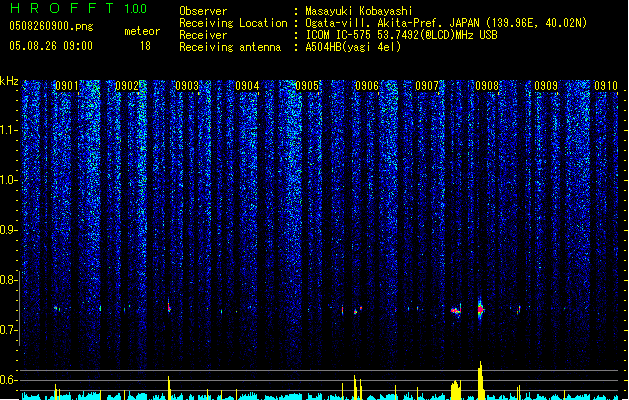Click the tallest yellow intensity peak near 0908
Image resolution: width=629 pixels, height=400 pixels.
tap(481, 380)
